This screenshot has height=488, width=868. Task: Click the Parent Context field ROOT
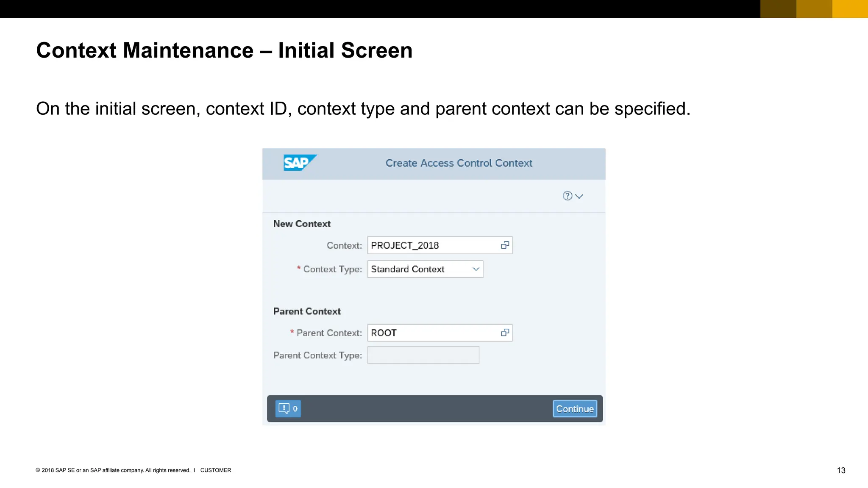440,333
